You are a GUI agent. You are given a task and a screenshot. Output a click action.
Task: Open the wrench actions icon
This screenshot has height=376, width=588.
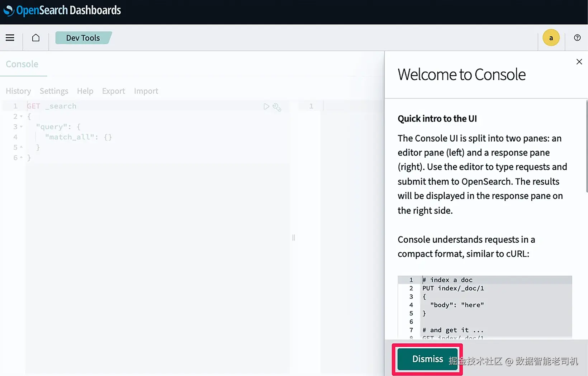coord(277,107)
